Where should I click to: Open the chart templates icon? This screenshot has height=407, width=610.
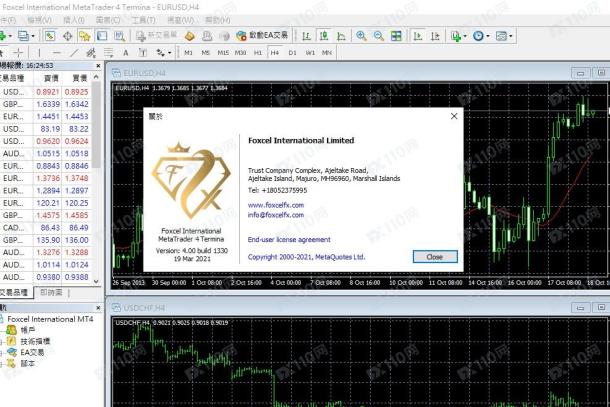(501, 36)
